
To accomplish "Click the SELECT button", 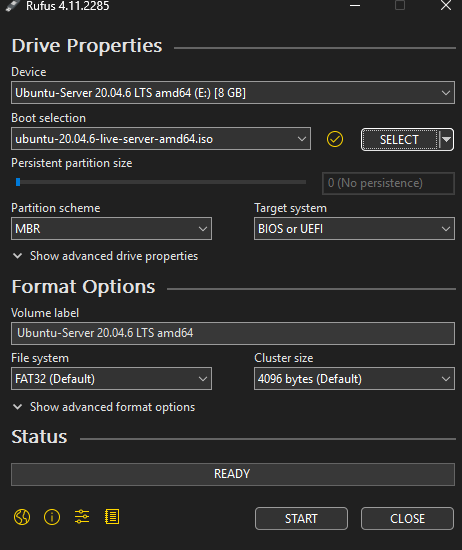I will [x=400, y=140].
